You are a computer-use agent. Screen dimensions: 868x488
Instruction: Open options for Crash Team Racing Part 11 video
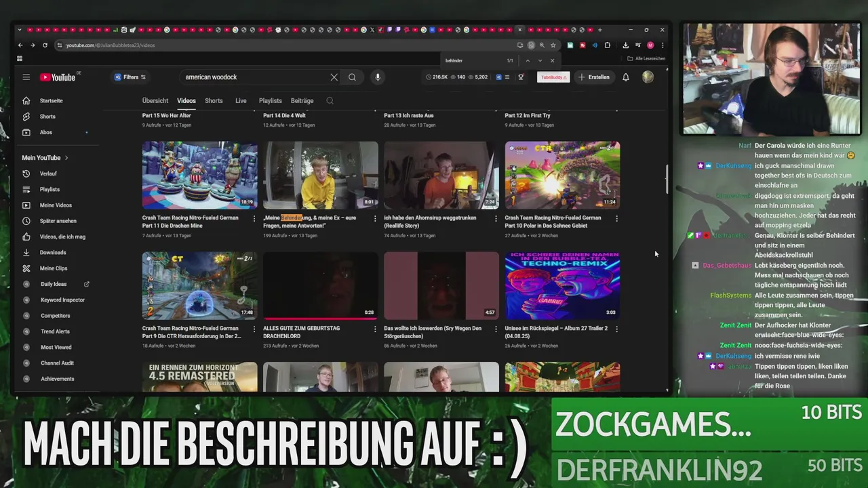[254, 218]
